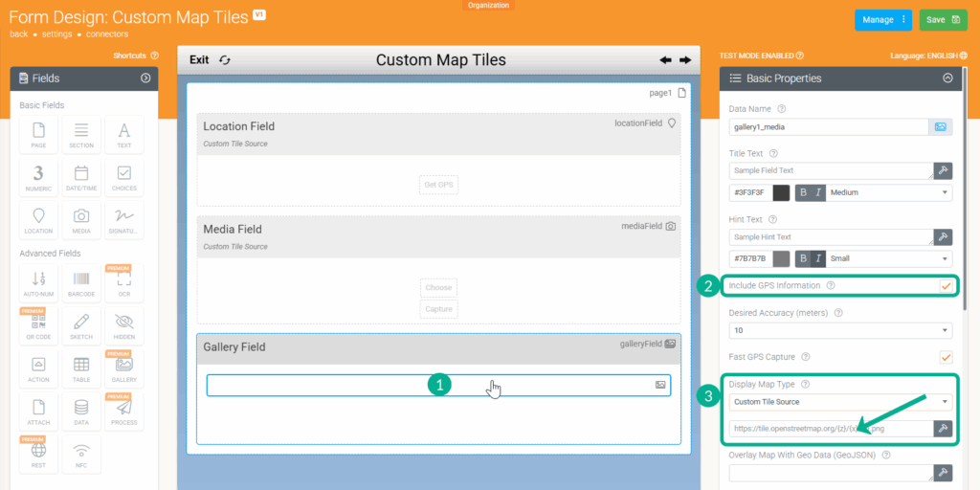This screenshot has width=980, height=490.
Task: Add an NFC field
Action: point(81,455)
